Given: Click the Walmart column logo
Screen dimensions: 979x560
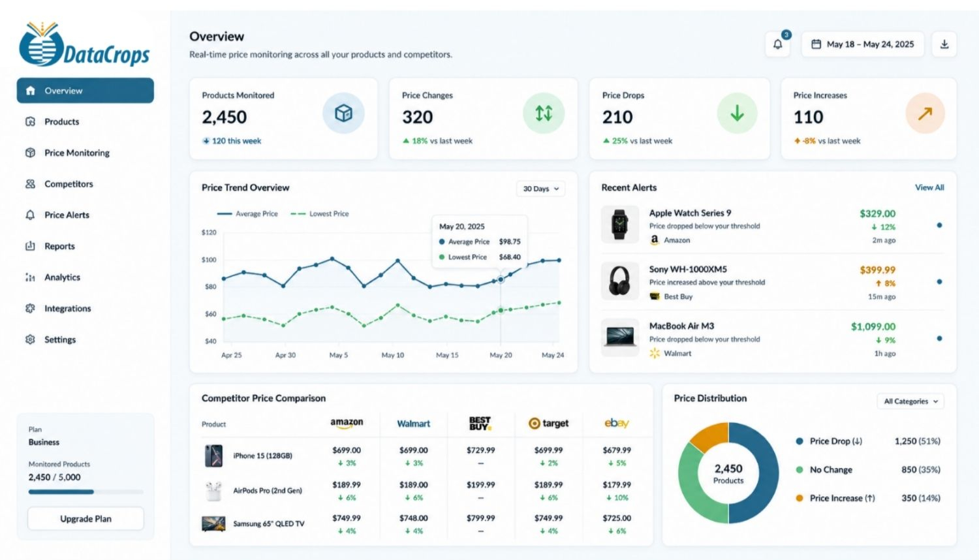Looking at the screenshot, I should tap(414, 424).
